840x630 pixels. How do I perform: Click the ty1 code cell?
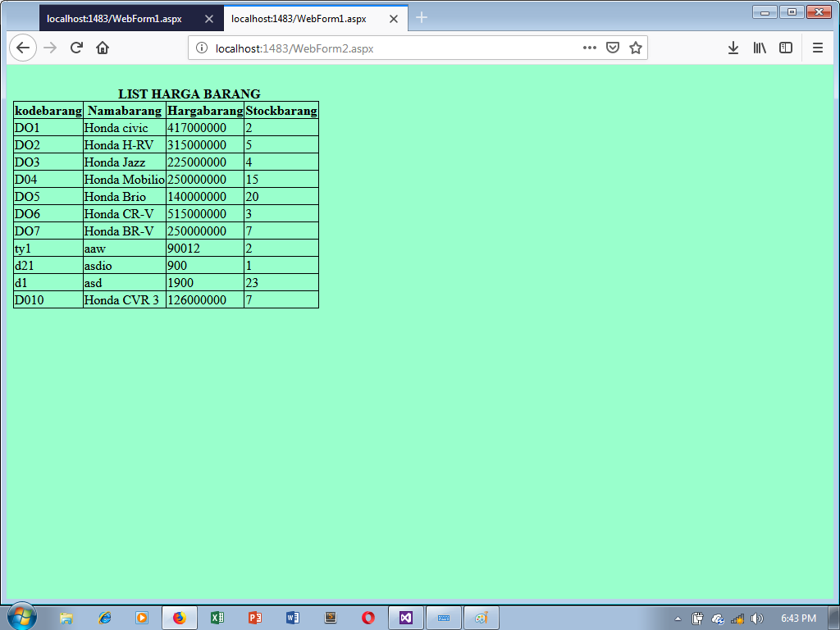tap(48, 248)
